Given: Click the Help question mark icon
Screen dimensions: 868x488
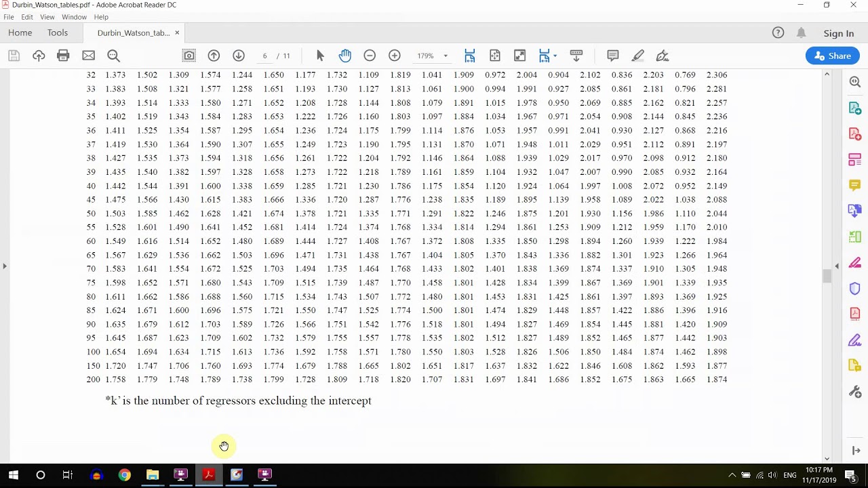Looking at the screenshot, I should 778,33.
